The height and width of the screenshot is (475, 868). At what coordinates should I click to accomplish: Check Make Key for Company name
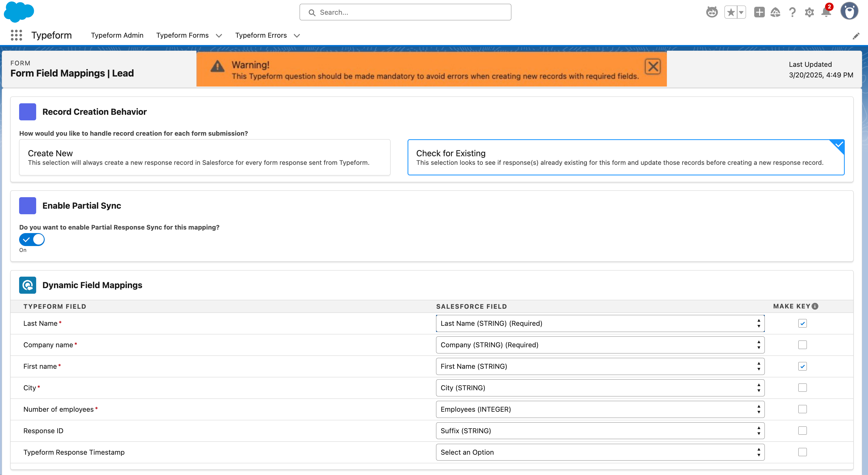click(802, 345)
